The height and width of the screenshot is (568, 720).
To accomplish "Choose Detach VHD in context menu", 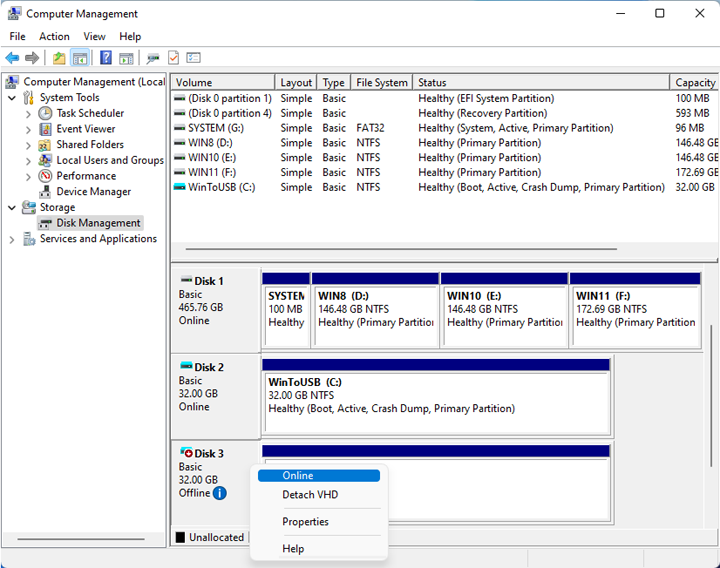I will tap(319, 495).
